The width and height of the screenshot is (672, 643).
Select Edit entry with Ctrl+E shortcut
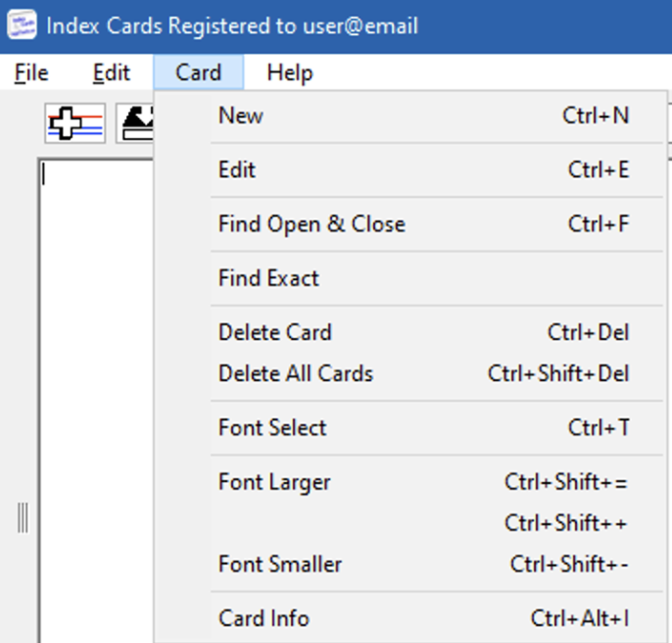tap(410, 170)
